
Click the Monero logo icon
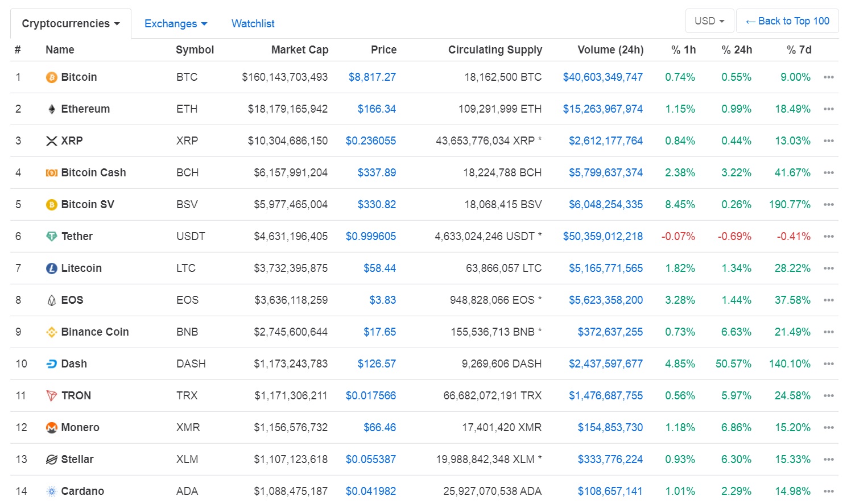[51, 428]
